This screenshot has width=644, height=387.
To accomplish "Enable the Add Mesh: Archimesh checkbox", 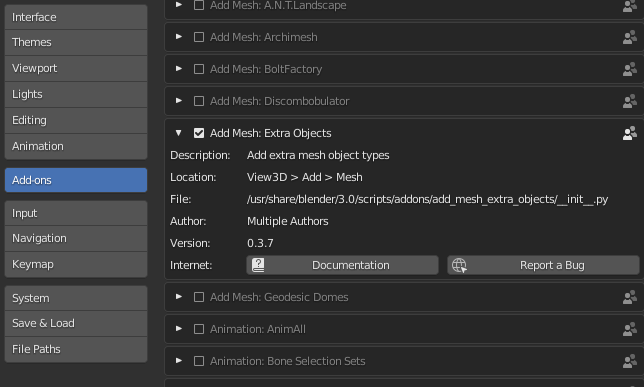I will [199, 37].
